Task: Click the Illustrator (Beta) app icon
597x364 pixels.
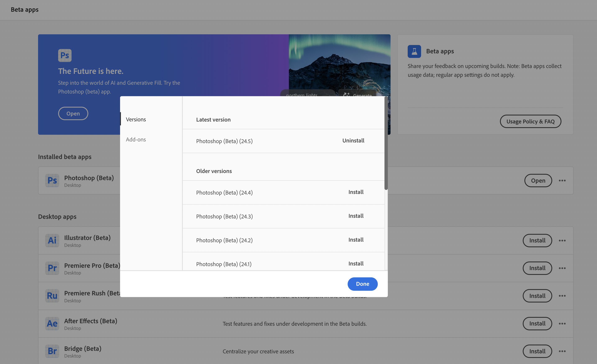Action: tap(52, 240)
